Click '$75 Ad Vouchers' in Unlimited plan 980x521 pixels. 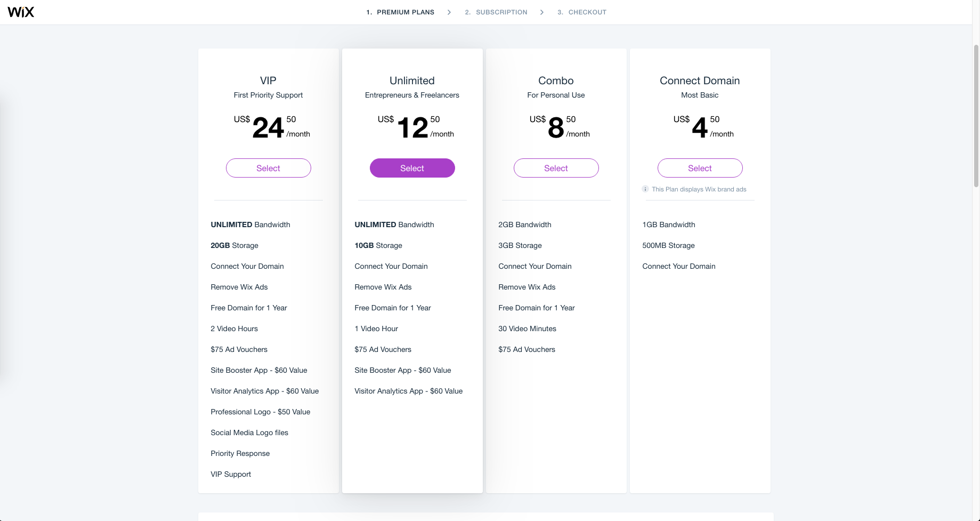pos(383,349)
